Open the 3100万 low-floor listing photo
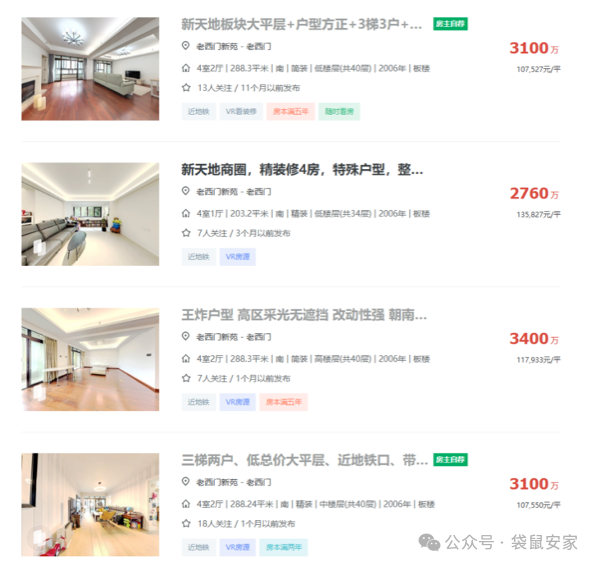The image size is (597, 566). [x=90, y=69]
